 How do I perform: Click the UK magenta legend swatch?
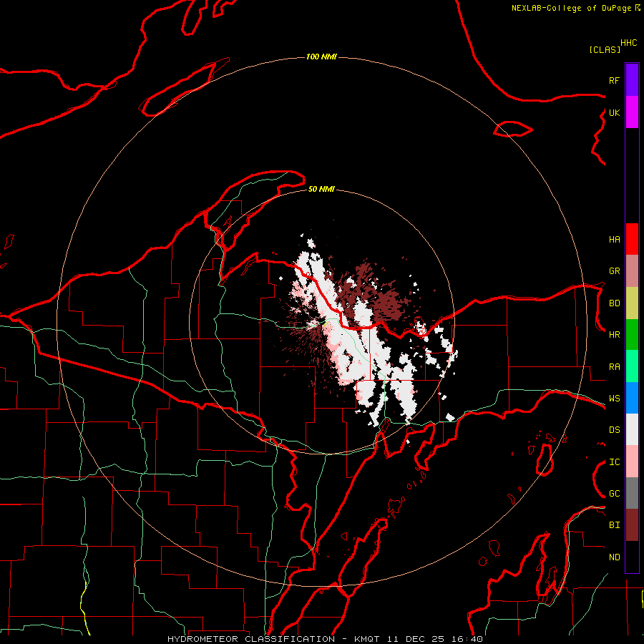pyautogui.click(x=632, y=112)
